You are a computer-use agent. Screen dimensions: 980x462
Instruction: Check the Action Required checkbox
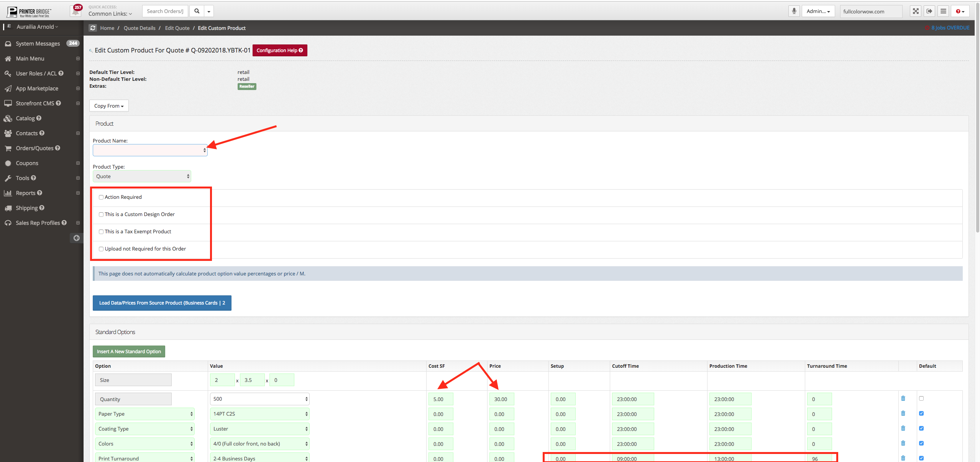[x=101, y=197]
